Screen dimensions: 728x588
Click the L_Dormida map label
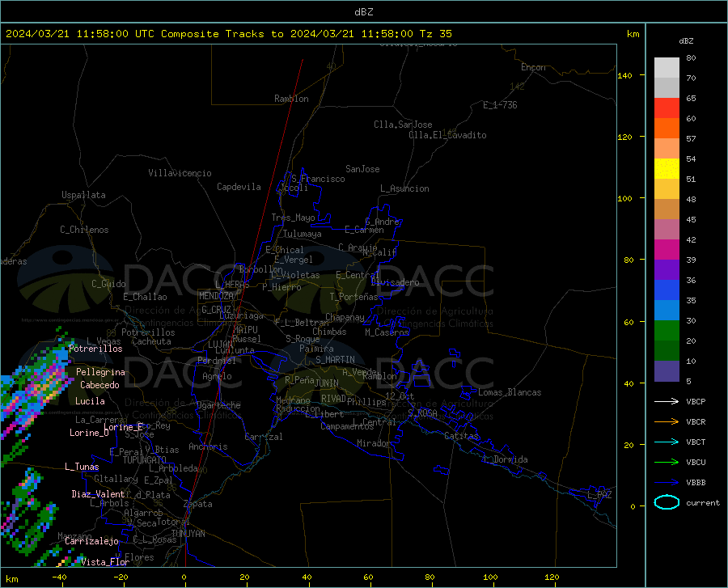(506, 459)
